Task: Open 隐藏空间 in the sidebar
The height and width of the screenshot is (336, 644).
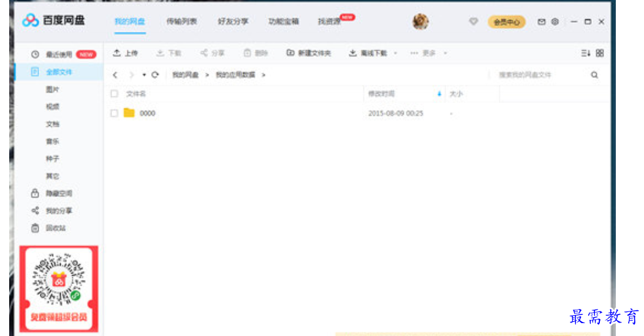Action: coord(52,193)
